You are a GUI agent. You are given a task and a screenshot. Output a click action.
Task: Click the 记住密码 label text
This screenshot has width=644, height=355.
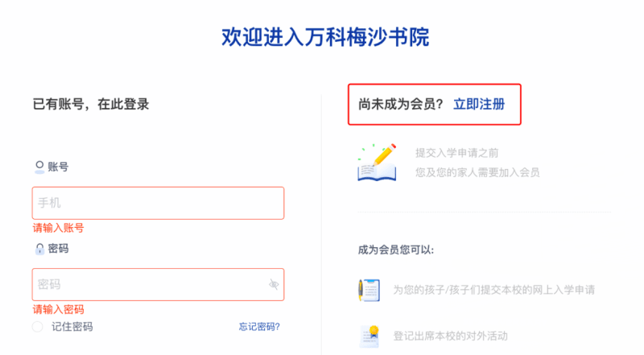click(72, 327)
